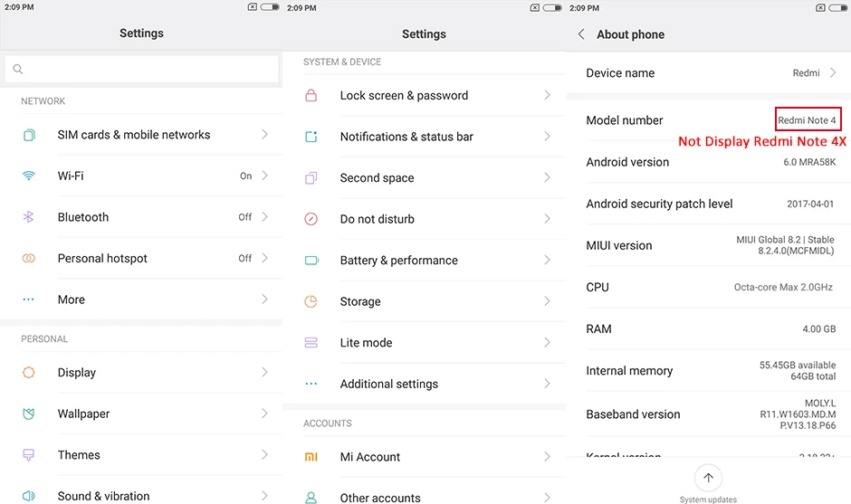Viewport: 851px width, 504px height.
Task: Tap the RAM 4.00 GB value
Action: [x=819, y=328]
